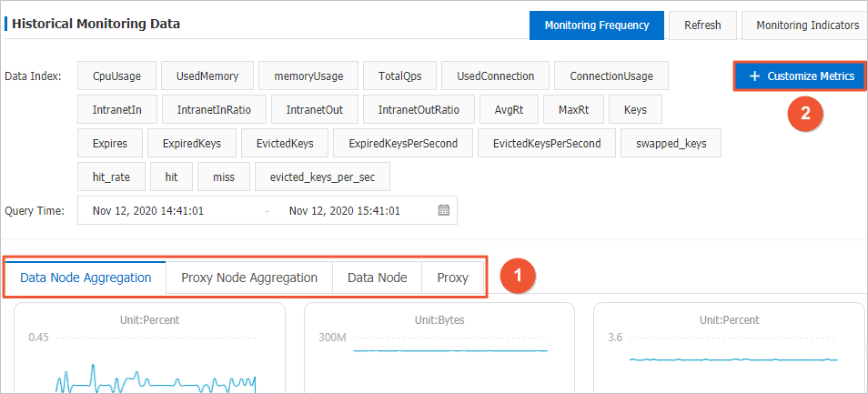Screen dimensions: 868x394
Task: Toggle the memoryUsage metric
Action: (308, 76)
